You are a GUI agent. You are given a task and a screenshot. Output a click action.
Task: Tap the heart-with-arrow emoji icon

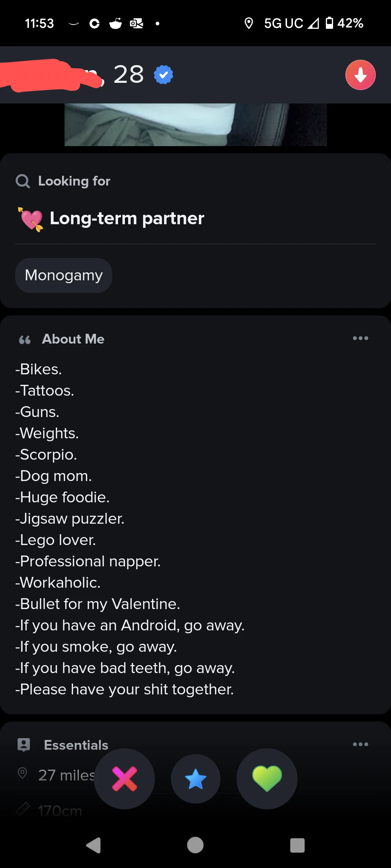click(x=31, y=219)
